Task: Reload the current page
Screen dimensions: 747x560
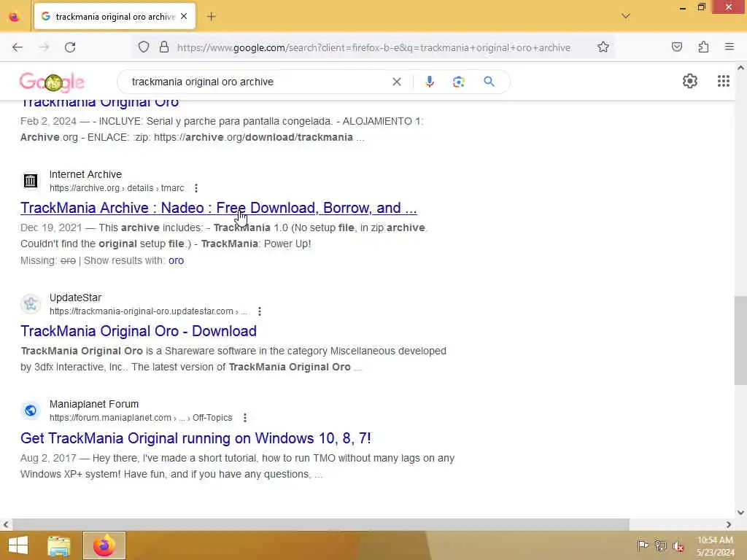Action: 70,47
